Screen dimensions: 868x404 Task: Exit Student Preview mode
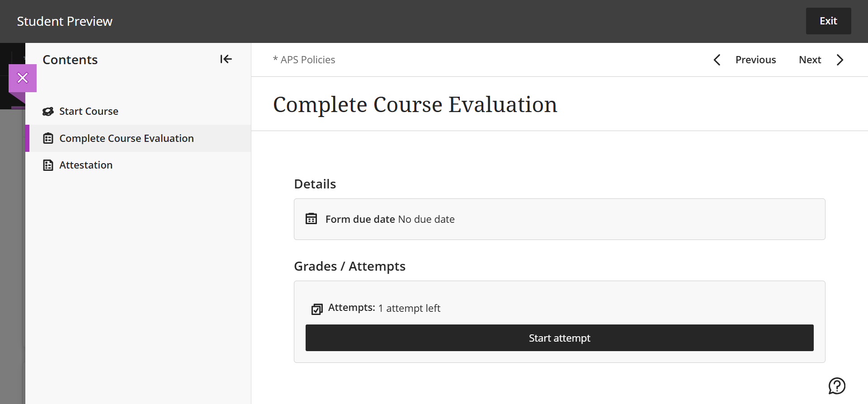(828, 21)
